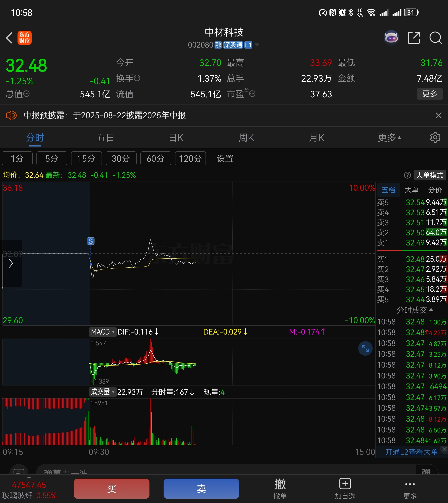This screenshot has width=448, height=503.
Task: Select the 卖5 32.54 order row
Action: coord(412,202)
